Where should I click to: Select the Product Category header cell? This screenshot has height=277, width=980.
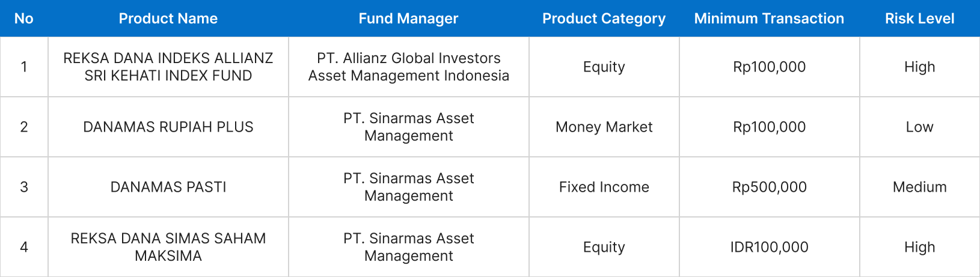604,19
